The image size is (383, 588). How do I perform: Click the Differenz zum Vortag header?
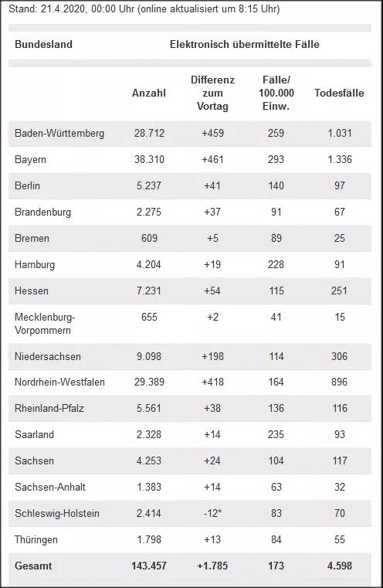[212, 93]
